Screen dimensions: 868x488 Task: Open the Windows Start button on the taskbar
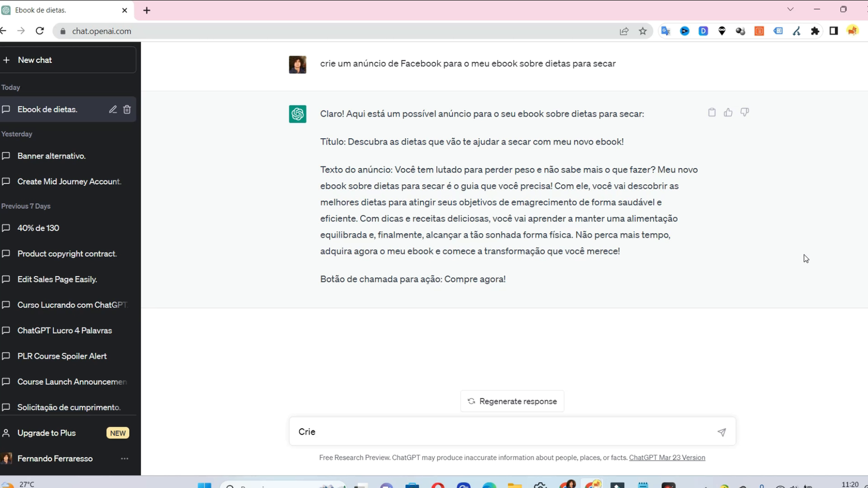click(205, 485)
